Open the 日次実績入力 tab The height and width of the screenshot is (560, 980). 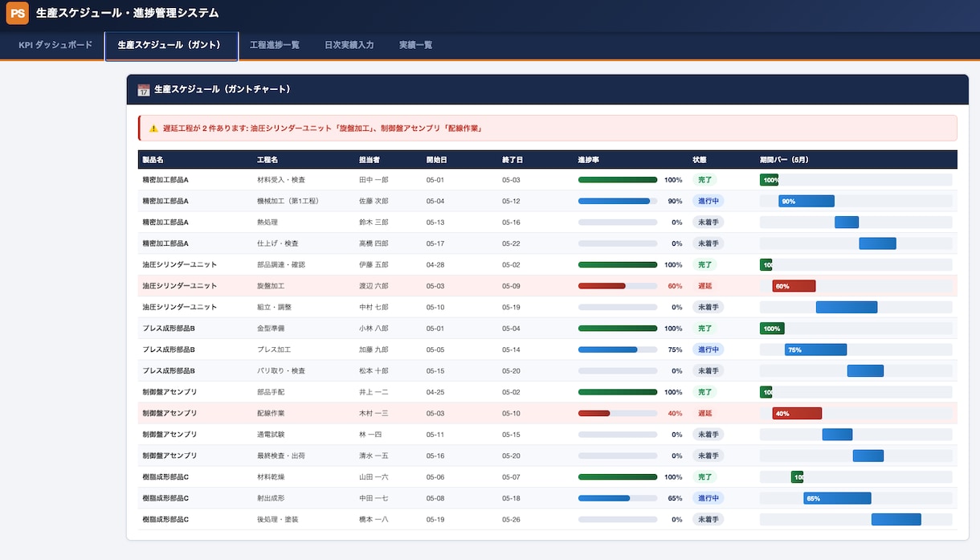tap(349, 45)
